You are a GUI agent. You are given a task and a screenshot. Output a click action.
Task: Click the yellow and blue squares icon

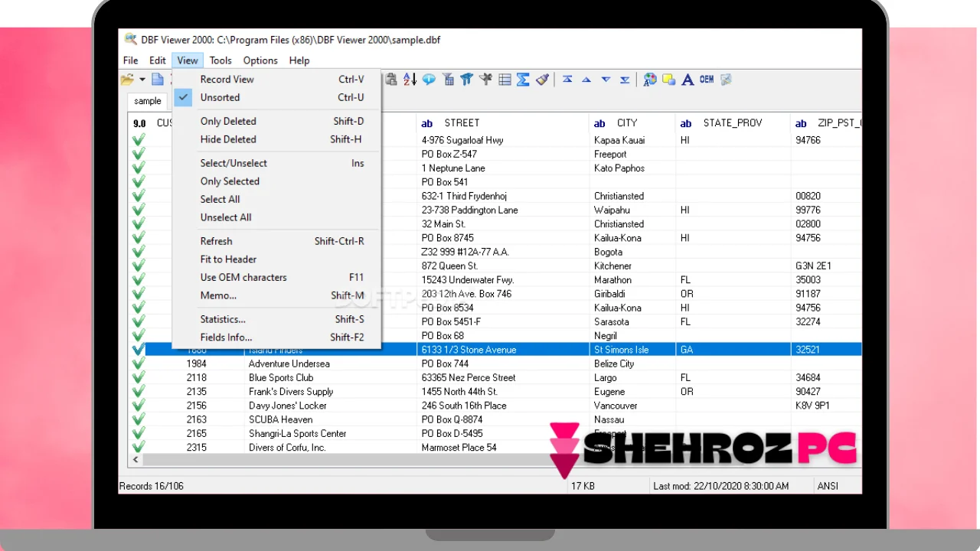point(668,79)
